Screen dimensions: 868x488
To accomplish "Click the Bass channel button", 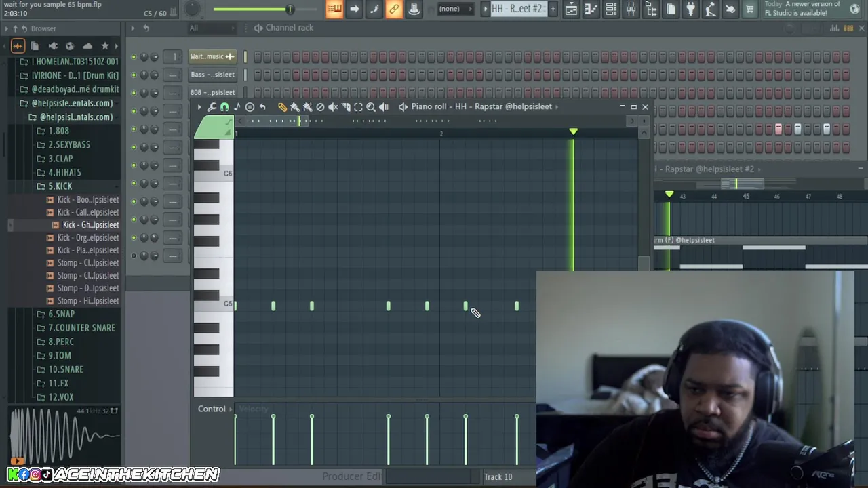I will [212, 75].
